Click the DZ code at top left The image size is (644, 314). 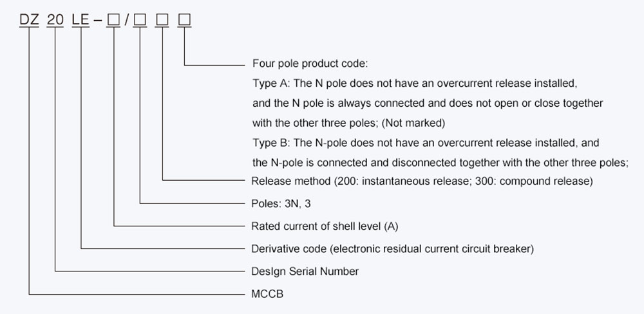[30, 20]
